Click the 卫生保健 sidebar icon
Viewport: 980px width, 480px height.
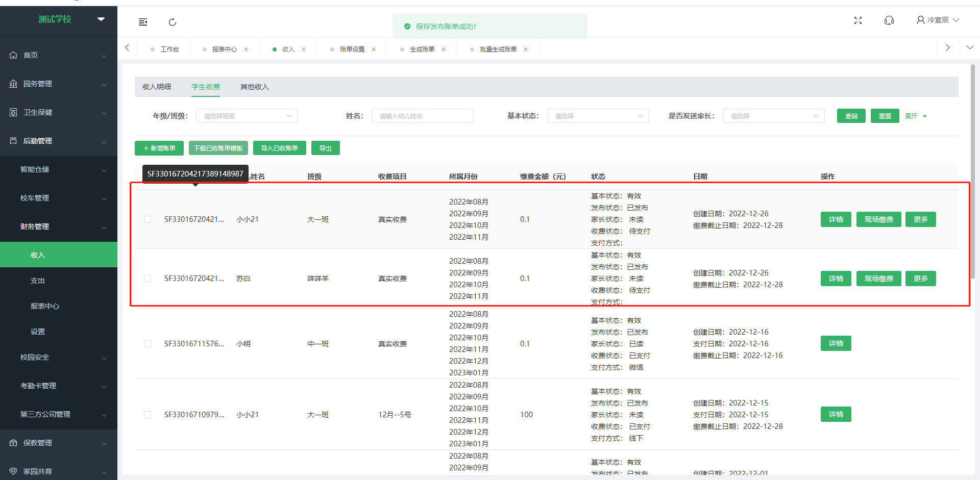point(13,112)
